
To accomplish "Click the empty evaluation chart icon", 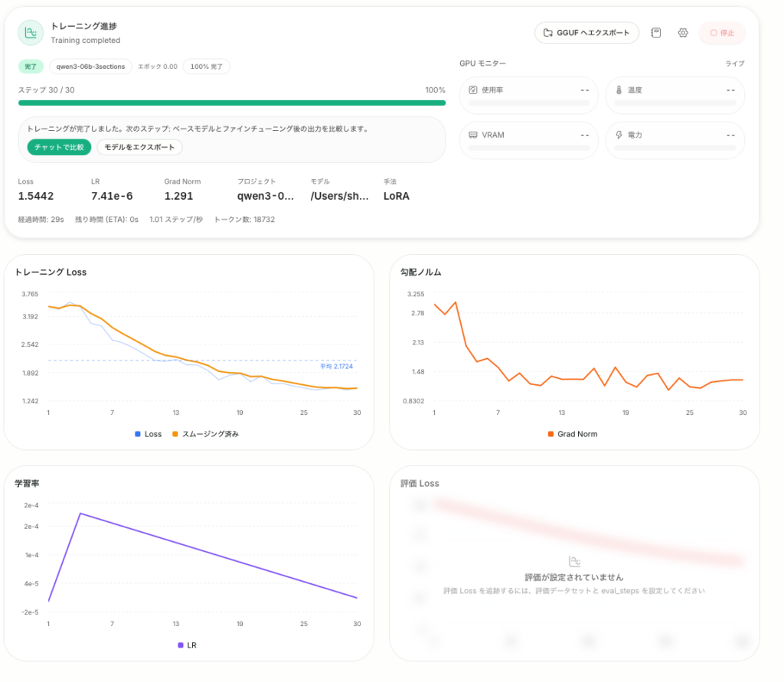I will click(574, 561).
